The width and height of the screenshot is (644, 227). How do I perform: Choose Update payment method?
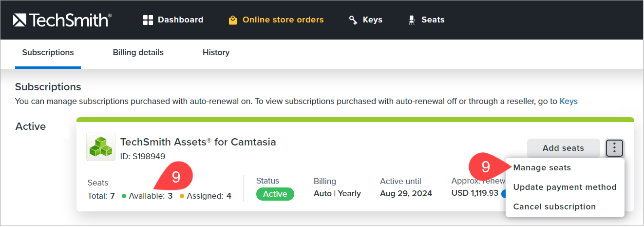tap(565, 187)
